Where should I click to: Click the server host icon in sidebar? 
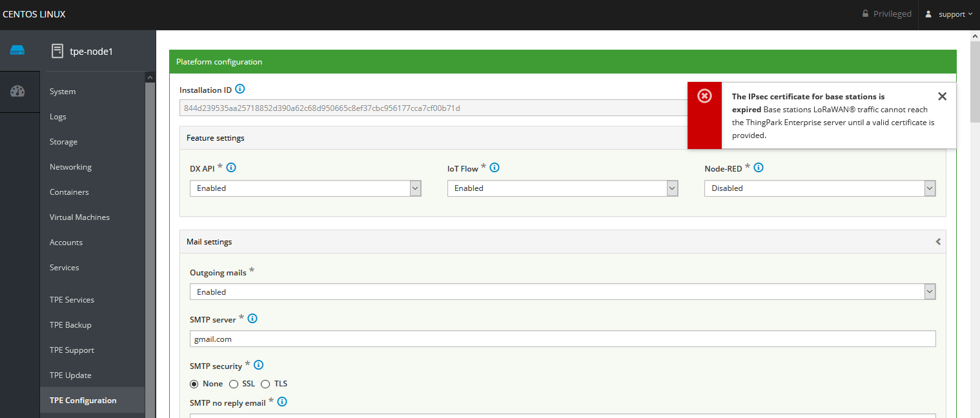(17, 50)
